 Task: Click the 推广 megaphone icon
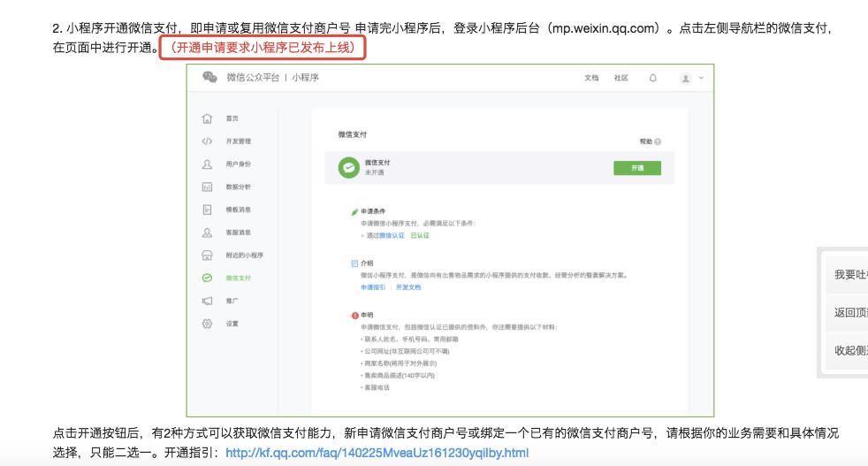(x=207, y=301)
